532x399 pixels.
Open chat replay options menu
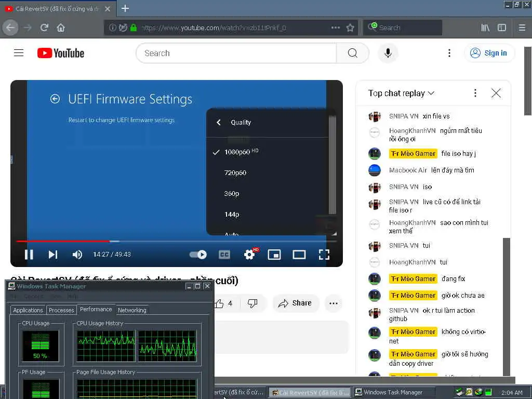click(475, 94)
